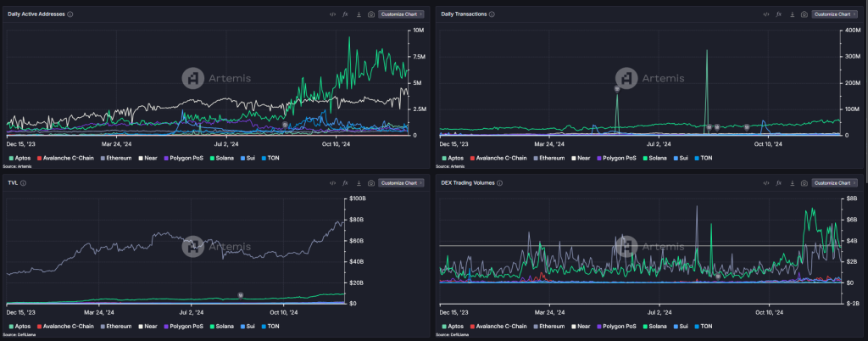868x341 pixels.
Task: Click 'Source: DefiLlama' under TVL chart
Action: pos(19,335)
